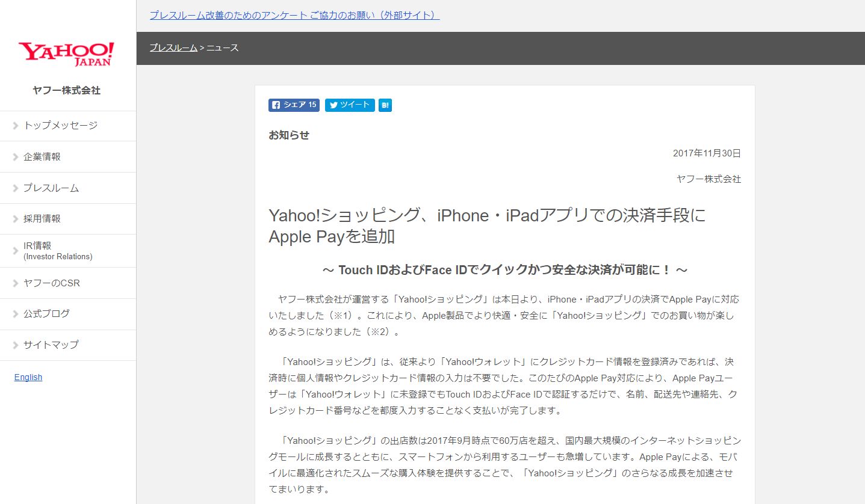Click the Apple Pay article headline
The width and height of the screenshot is (865, 504).
point(486,226)
